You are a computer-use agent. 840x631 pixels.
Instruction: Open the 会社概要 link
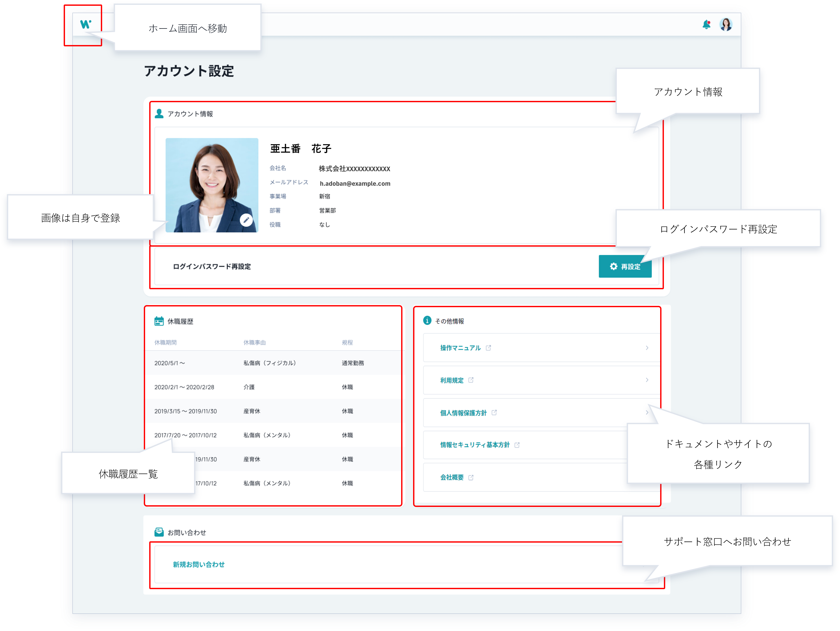(452, 477)
